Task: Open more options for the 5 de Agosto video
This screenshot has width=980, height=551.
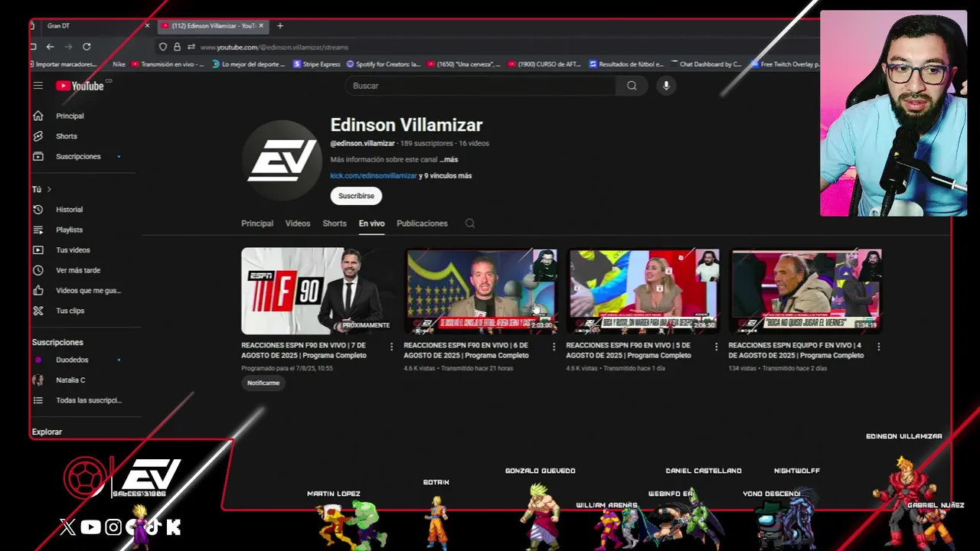Action: click(x=716, y=347)
